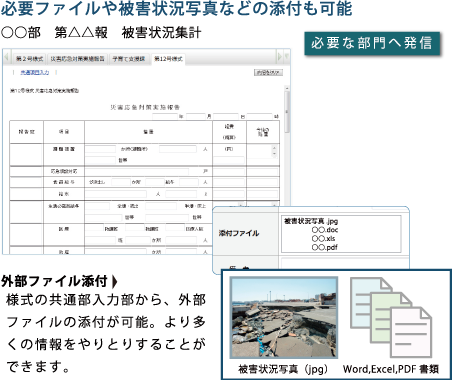Switch to the 第2号様式 tab
Viewport: 453px width, 380px height.
[29, 59]
